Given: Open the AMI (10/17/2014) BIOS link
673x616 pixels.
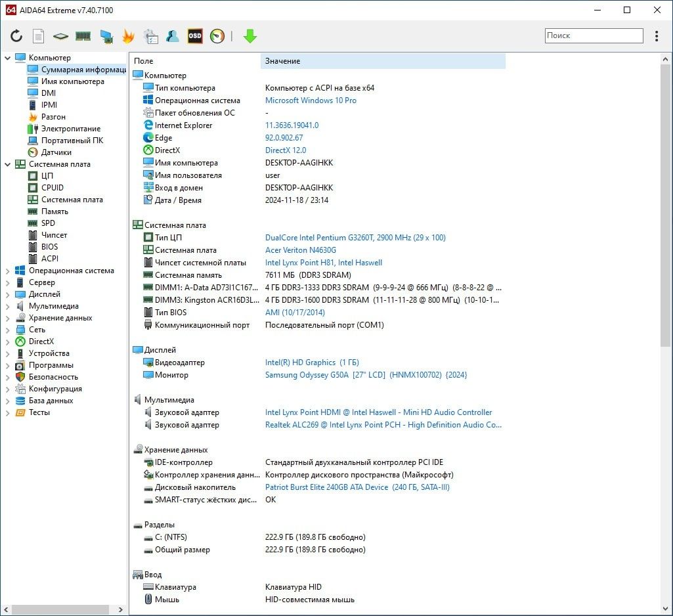Looking at the screenshot, I should [x=295, y=312].
